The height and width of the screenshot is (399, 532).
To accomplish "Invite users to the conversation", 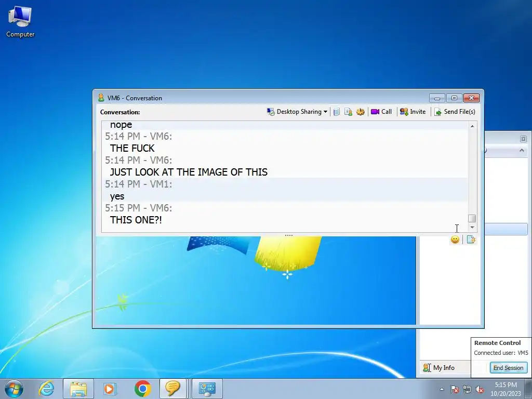I will (x=413, y=112).
